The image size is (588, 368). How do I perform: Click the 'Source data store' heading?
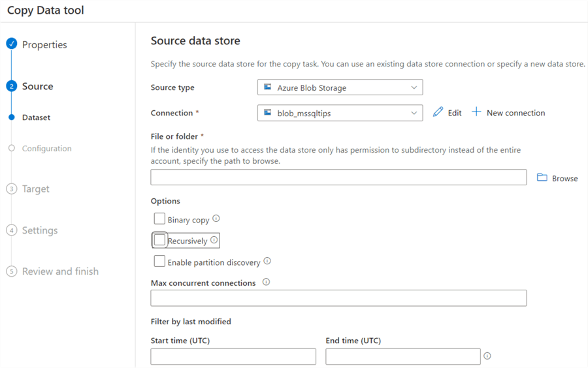[195, 40]
